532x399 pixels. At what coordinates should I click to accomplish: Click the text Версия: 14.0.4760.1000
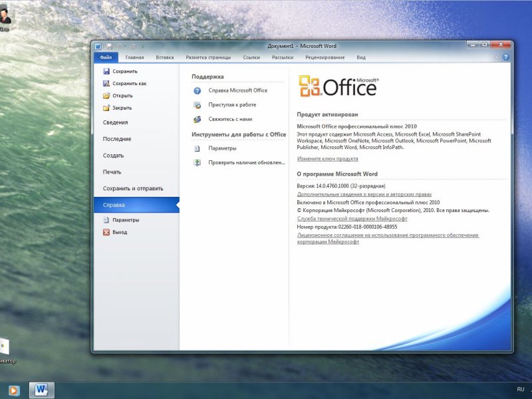pyautogui.click(x=340, y=186)
